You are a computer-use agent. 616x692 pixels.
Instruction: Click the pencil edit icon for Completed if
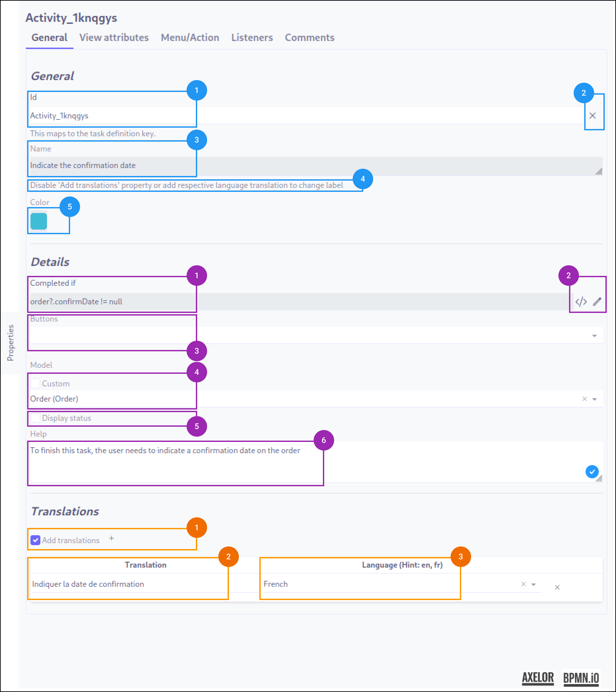[597, 301]
